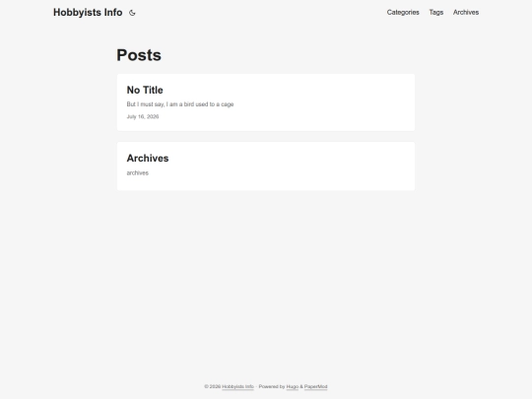532x399 pixels.
Task: Open the Hobbyists Info home link in the header
Action: 88,13
